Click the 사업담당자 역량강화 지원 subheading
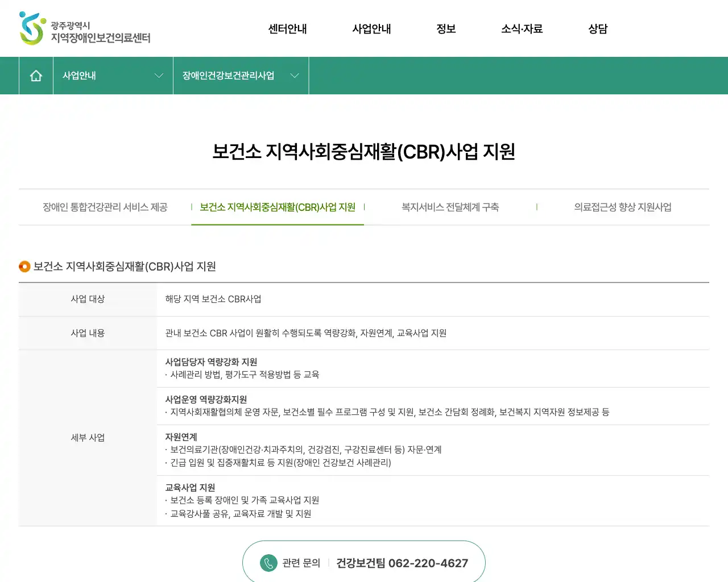Screen dimensions: 728x582 [x=211, y=362]
